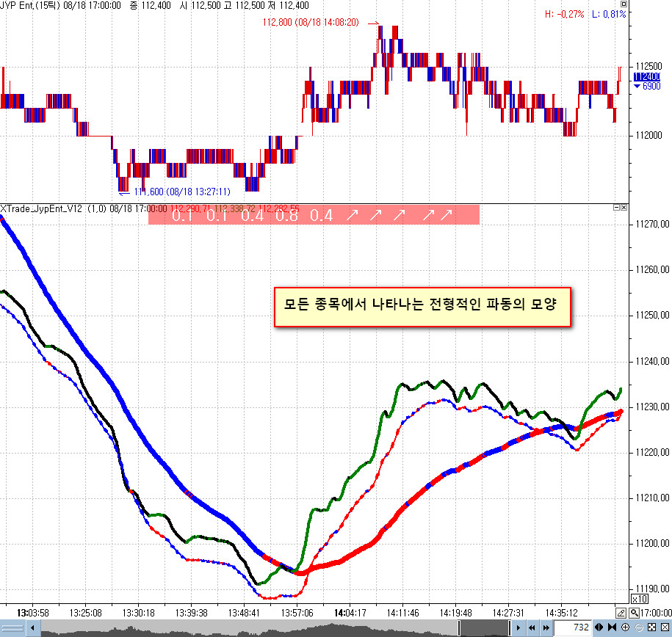Click the H: -0.27% text
Image resolution: width=672 pixels, height=637 pixels.
(x=565, y=14)
